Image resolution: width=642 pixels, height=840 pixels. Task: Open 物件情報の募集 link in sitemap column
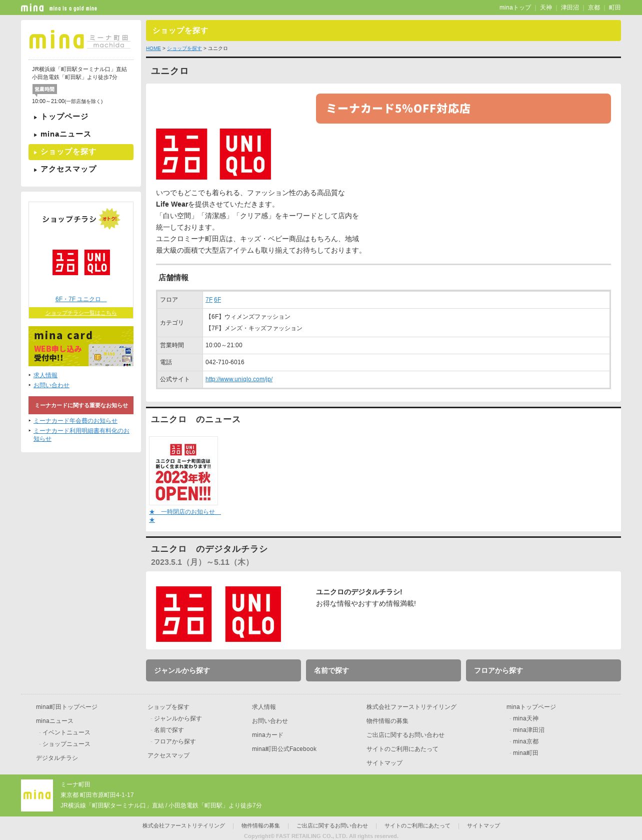[387, 721]
